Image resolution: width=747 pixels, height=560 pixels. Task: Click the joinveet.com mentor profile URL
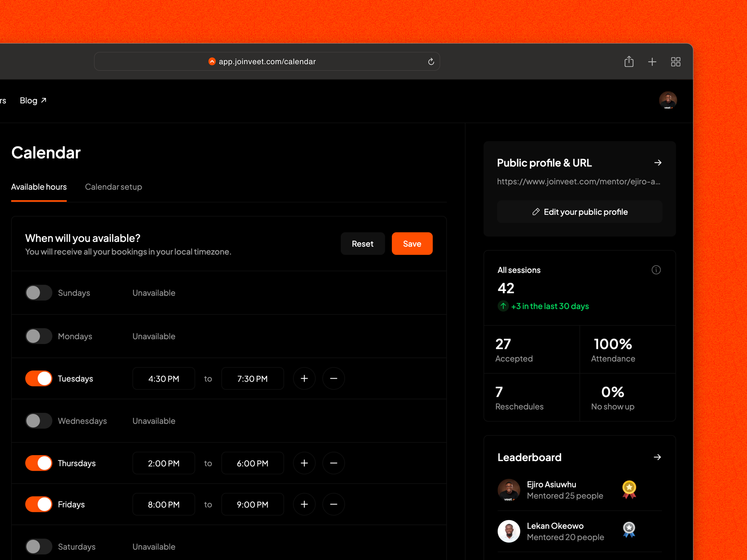click(579, 182)
